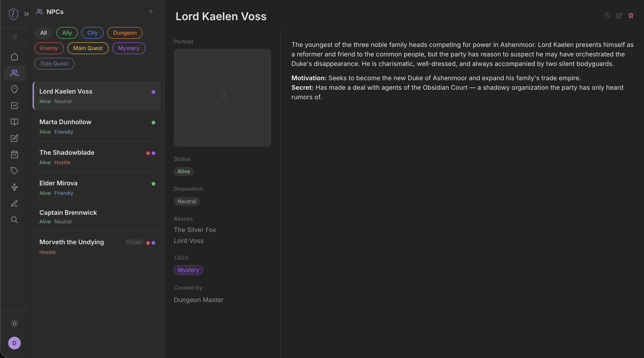Open the list menu icon in sidebar
The width and height of the screenshot is (644, 358).
click(x=14, y=37)
